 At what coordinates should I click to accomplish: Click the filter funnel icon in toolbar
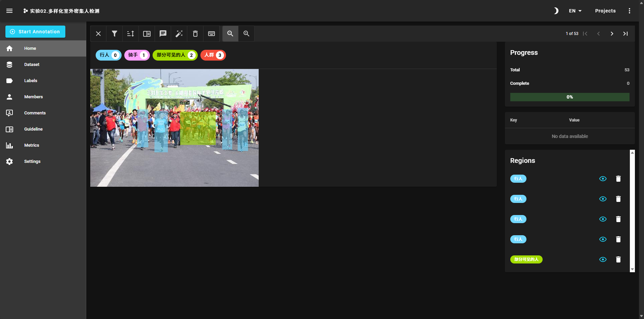(115, 34)
